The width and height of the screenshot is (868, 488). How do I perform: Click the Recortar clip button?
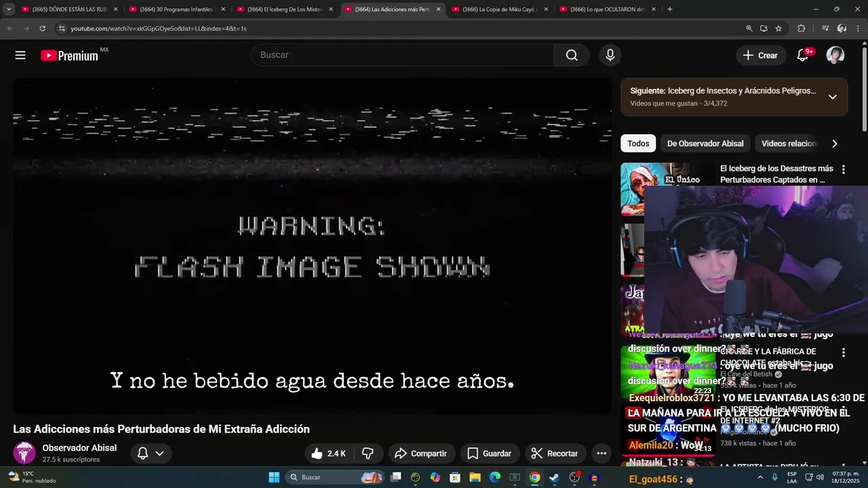(x=555, y=453)
